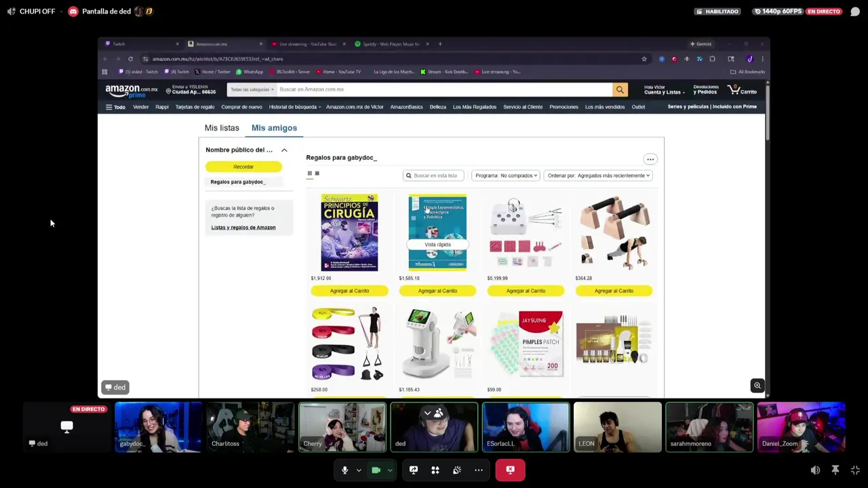This screenshot has height=488, width=868.
Task: Open Todas las categorías dropdown
Action: [252, 89]
